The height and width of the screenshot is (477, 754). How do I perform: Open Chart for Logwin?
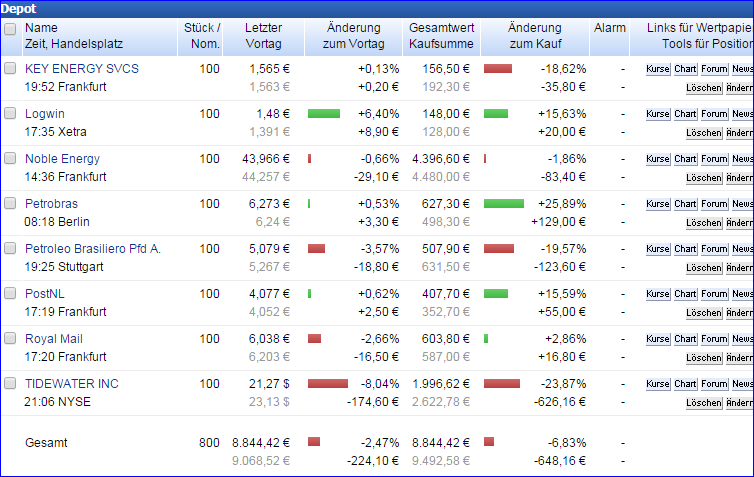tap(685, 114)
